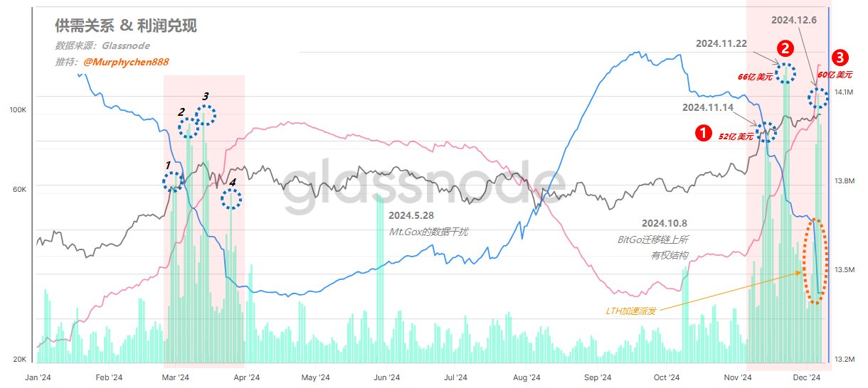The image size is (868, 388).
Task: Click the 14.1M right axis label
Action: [844, 93]
